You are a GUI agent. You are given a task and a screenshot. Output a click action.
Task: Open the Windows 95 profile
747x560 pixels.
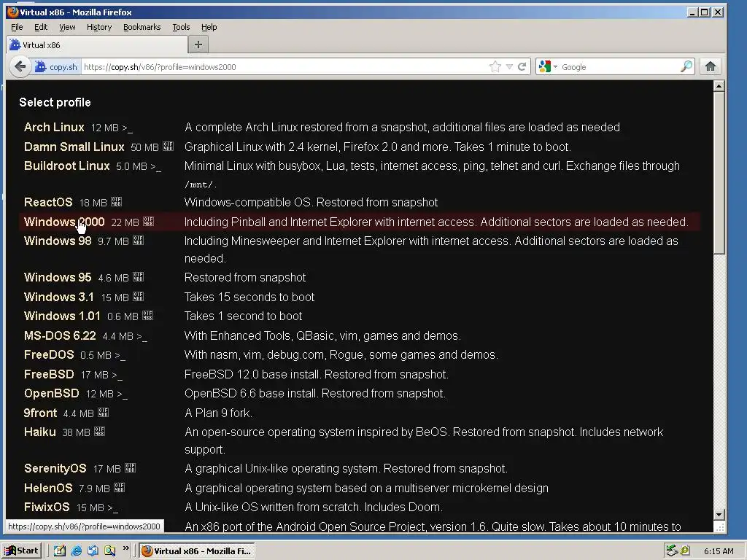pos(58,277)
